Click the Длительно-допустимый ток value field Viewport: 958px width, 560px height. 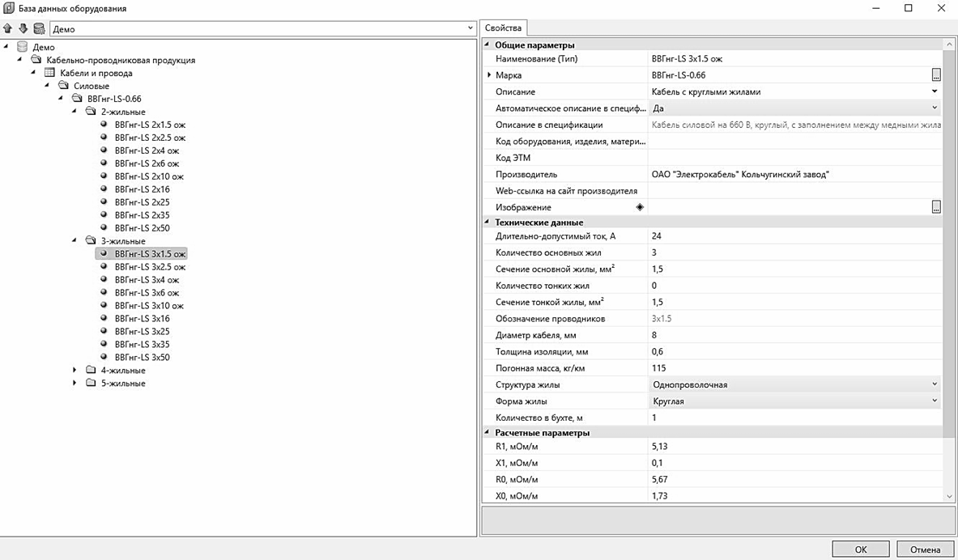coord(794,236)
